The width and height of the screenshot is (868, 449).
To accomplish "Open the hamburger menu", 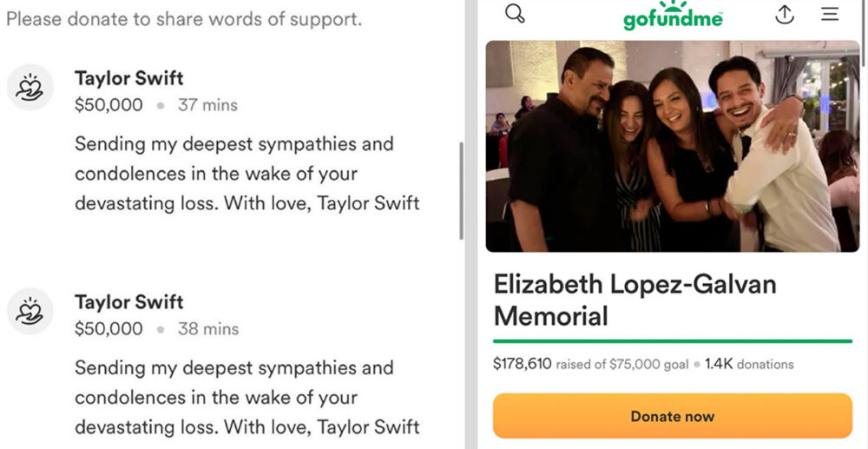I will click(830, 14).
